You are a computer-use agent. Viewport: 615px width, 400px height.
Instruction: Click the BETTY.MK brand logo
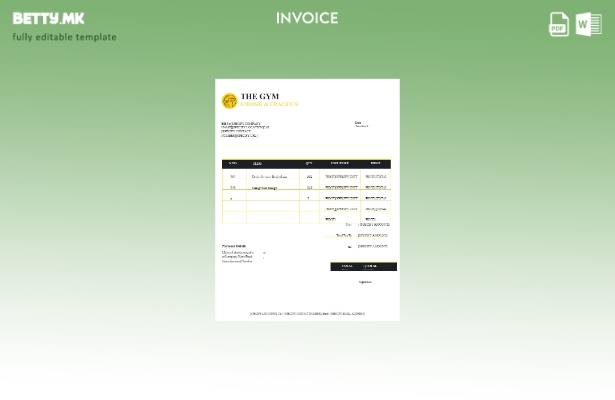[49, 18]
